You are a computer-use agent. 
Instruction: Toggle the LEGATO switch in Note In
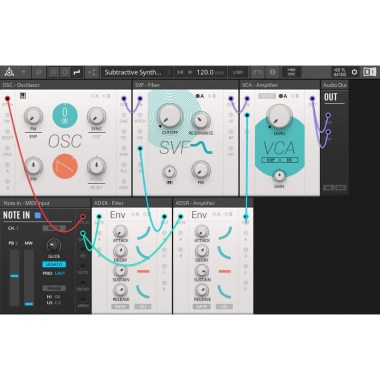click(x=54, y=264)
